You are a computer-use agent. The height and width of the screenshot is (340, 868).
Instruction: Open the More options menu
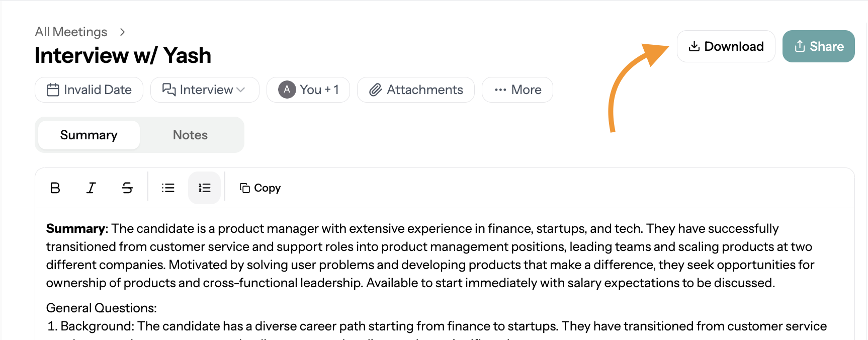click(517, 90)
